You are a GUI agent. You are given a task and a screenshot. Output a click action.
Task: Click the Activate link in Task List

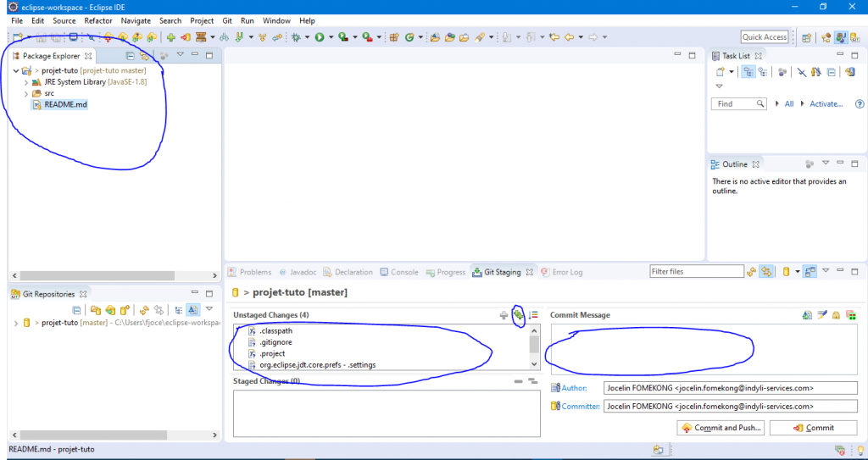[x=826, y=103]
